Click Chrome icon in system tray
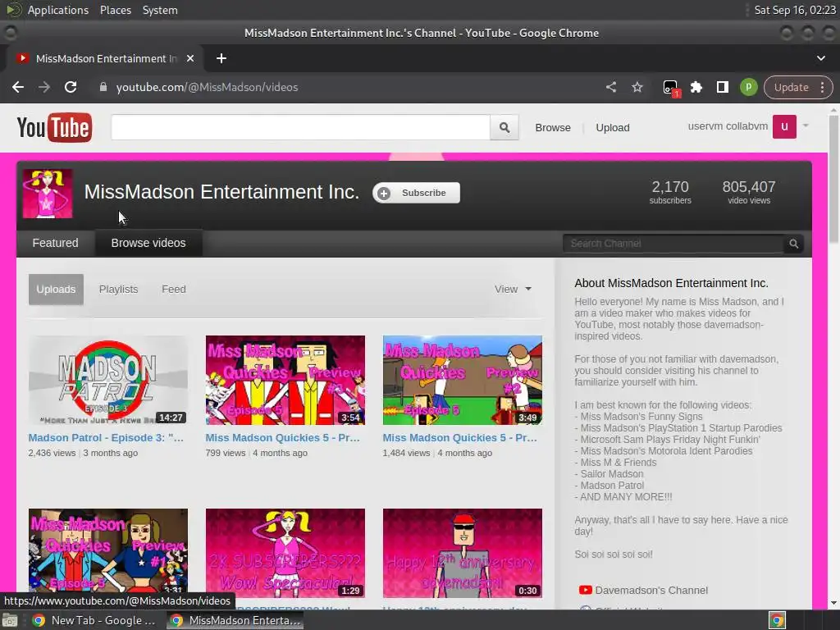 [777, 620]
